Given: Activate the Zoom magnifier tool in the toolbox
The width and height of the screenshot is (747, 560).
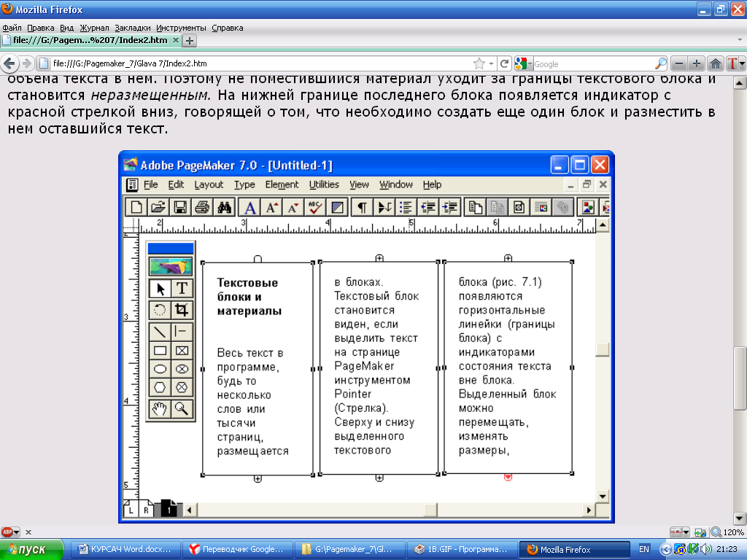Looking at the screenshot, I should (x=182, y=408).
